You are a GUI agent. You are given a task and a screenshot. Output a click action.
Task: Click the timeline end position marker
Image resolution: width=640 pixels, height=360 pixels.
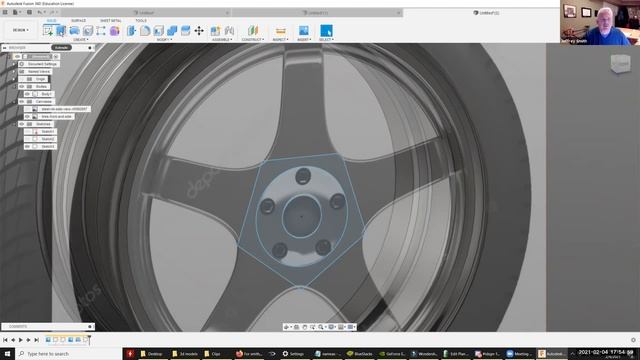(x=89, y=339)
